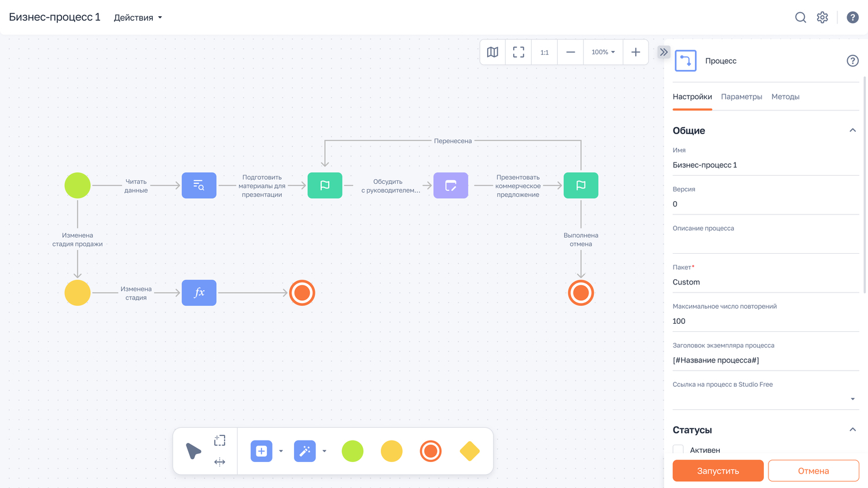
Task: Open the minimap icon in zoom toolbar
Action: click(492, 52)
